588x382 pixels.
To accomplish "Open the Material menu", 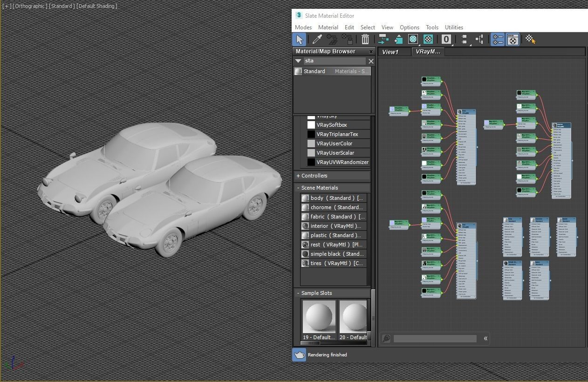I will tap(328, 27).
